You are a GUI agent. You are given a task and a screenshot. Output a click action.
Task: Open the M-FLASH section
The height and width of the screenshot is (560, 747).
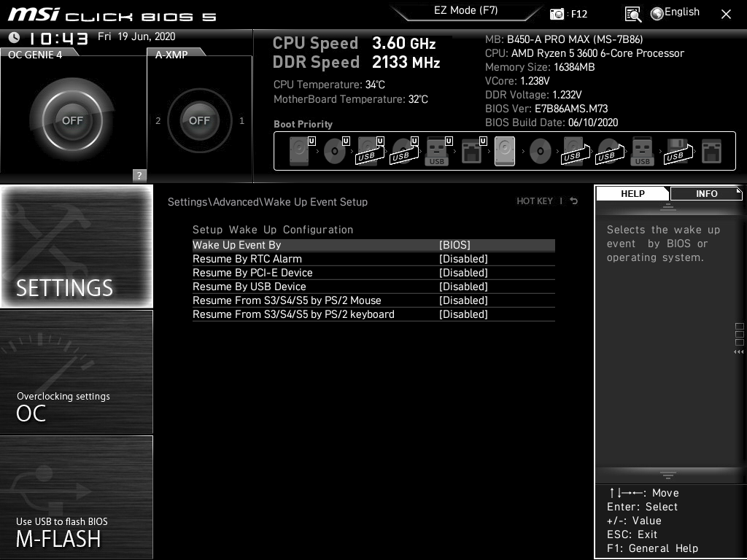click(x=77, y=497)
